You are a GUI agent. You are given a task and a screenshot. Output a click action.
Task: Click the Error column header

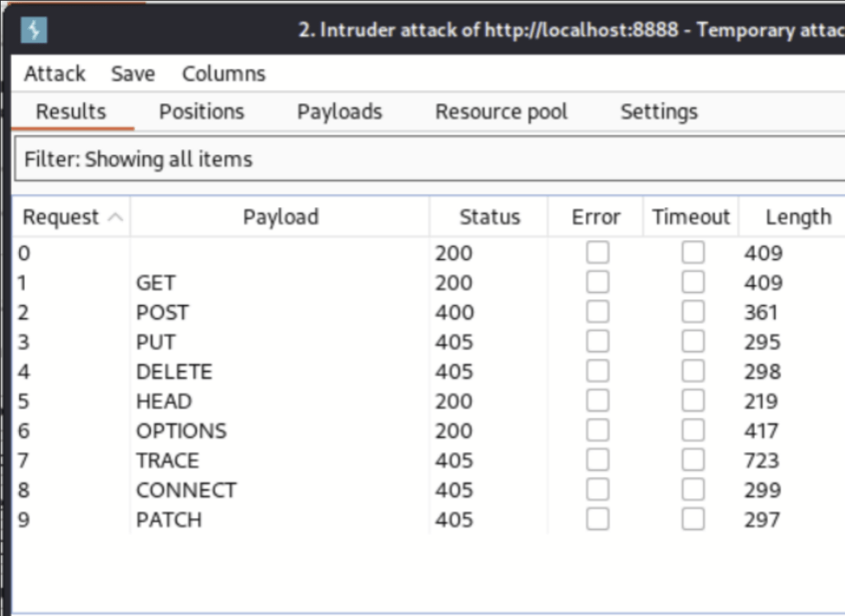(x=595, y=217)
